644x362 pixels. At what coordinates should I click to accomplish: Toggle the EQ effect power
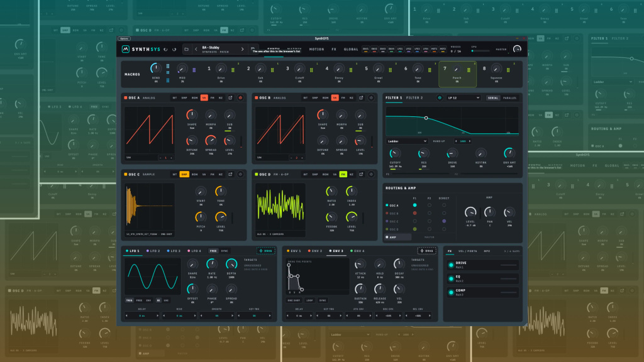[x=451, y=278]
